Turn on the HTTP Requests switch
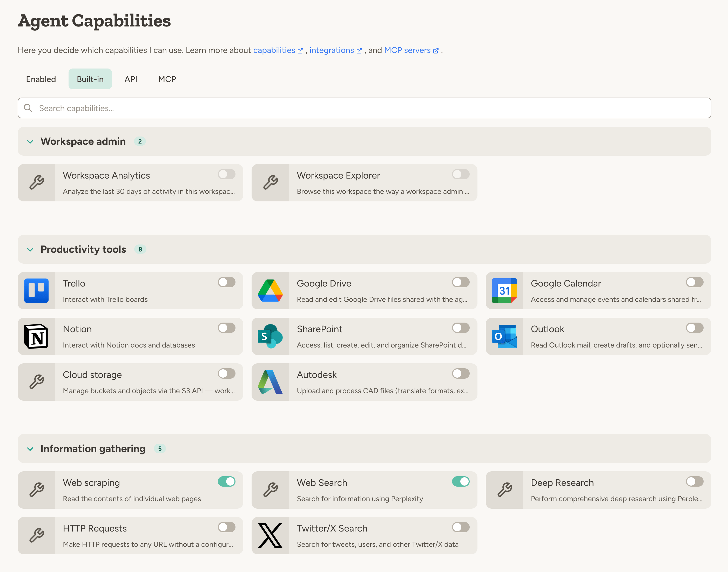Screen dimensions: 728x572 [226, 527]
